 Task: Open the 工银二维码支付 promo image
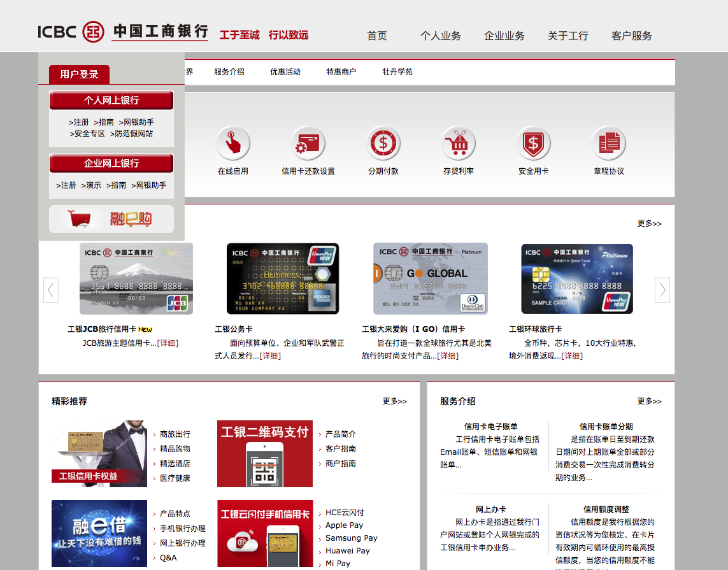[x=265, y=454]
